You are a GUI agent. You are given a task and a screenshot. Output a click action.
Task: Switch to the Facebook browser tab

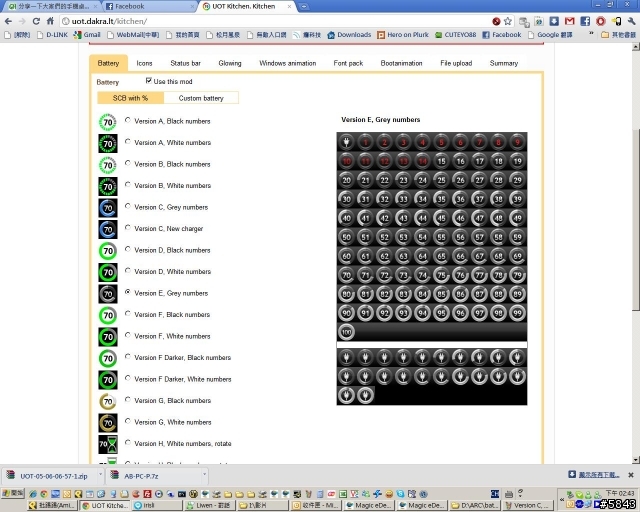pyautogui.click(x=148, y=7)
